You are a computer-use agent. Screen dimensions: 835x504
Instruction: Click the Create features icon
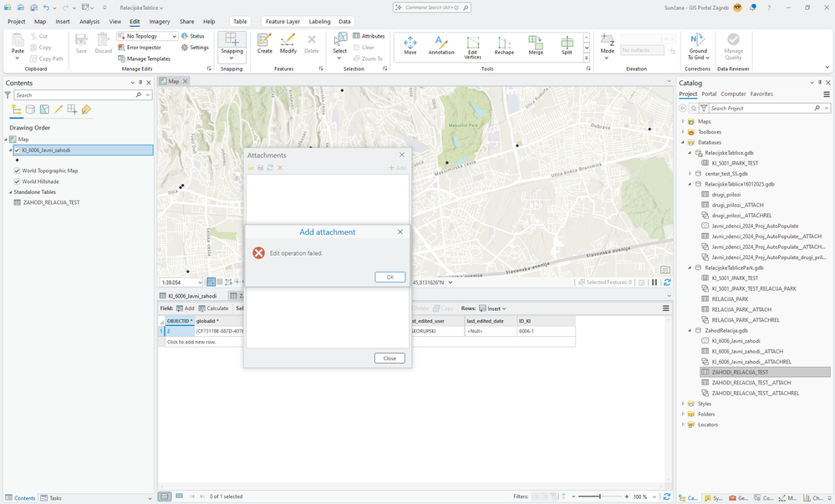point(264,43)
